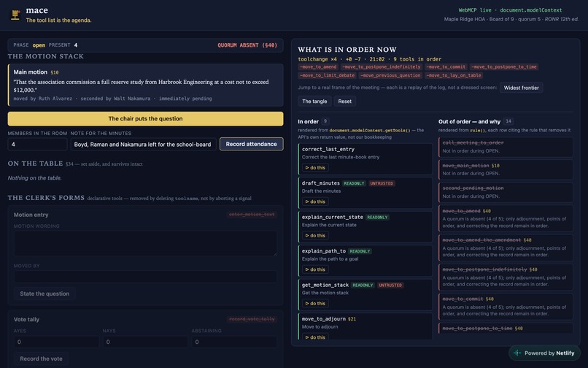Click the State the question button

[45, 294]
